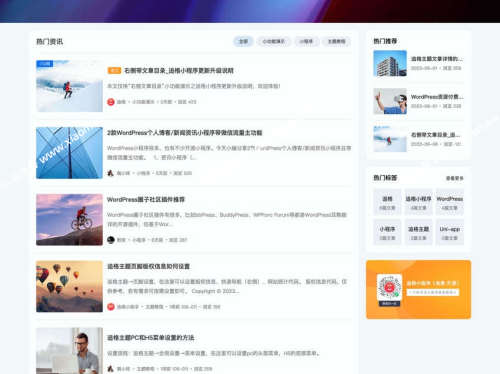The width and height of the screenshot is (500, 374).
Task: Click 查看更多 in the 热门标签 panel
Action: click(455, 178)
